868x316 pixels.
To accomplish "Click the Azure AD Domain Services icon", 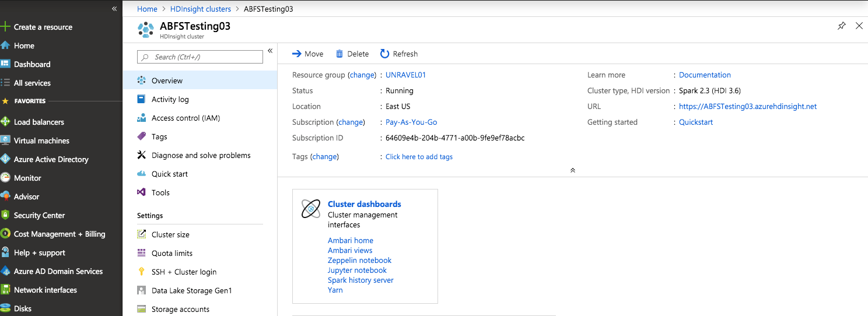I will [x=5, y=271].
